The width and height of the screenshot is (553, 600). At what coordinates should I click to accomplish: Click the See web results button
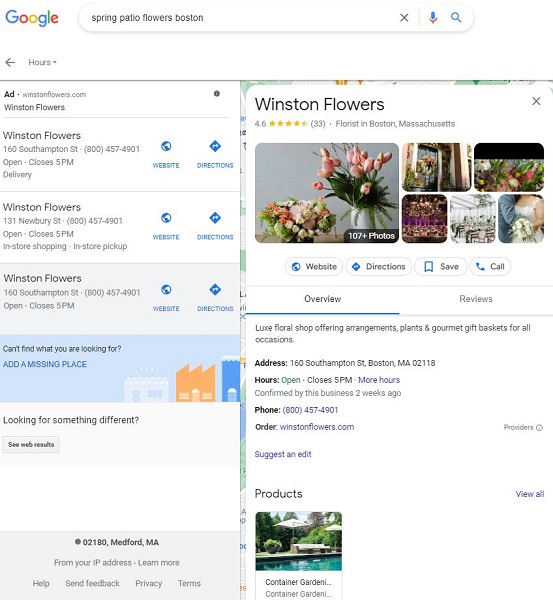[x=31, y=444]
